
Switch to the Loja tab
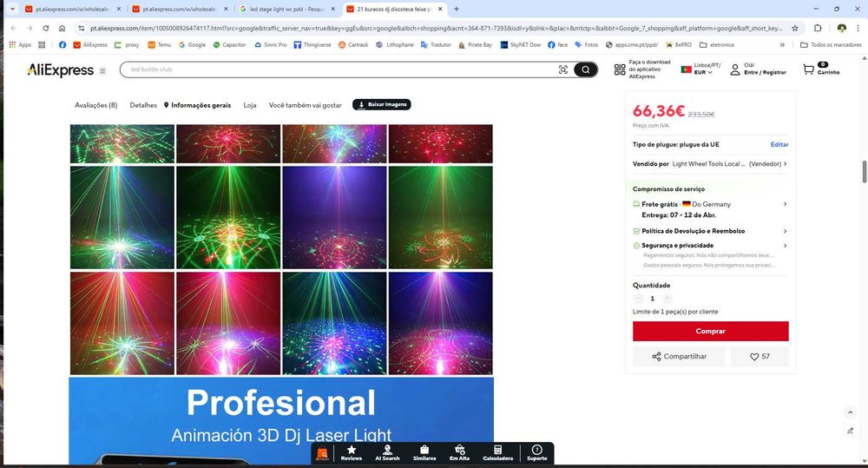point(250,105)
